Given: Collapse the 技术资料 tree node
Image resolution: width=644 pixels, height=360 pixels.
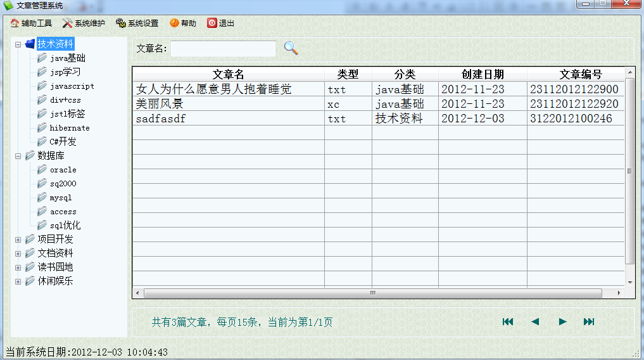Looking at the screenshot, I should click(x=18, y=44).
